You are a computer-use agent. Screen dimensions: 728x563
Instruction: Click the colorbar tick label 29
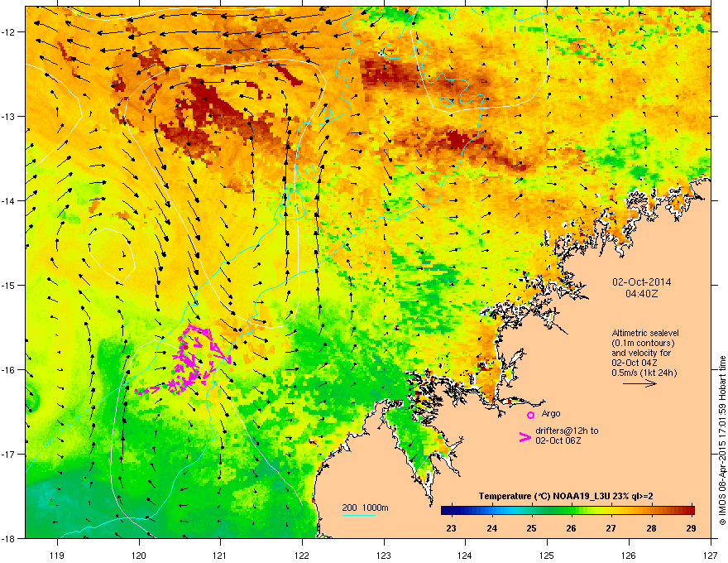coord(691,528)
